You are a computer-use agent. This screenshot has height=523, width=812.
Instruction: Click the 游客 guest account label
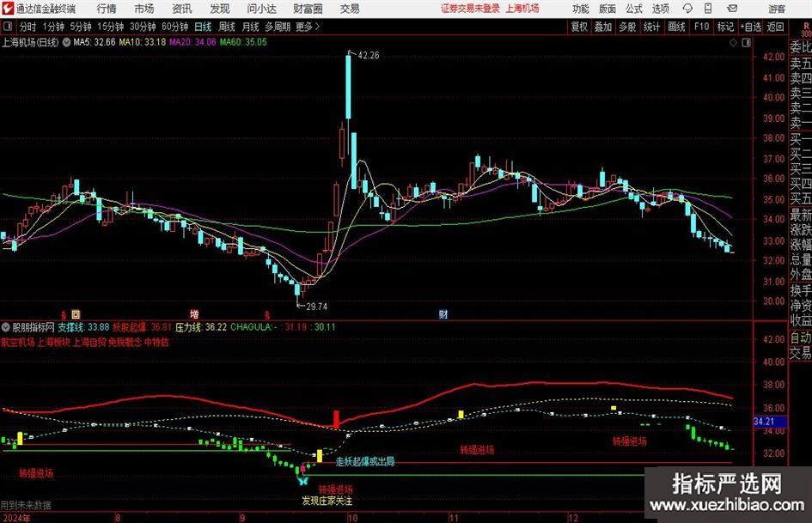pyautogui.click(x=776, y=9)
